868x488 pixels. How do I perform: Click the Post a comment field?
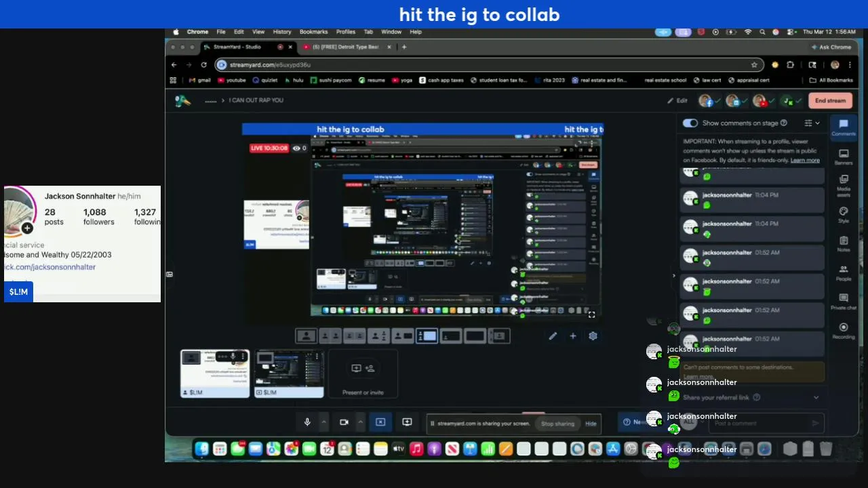click(766, 423)
